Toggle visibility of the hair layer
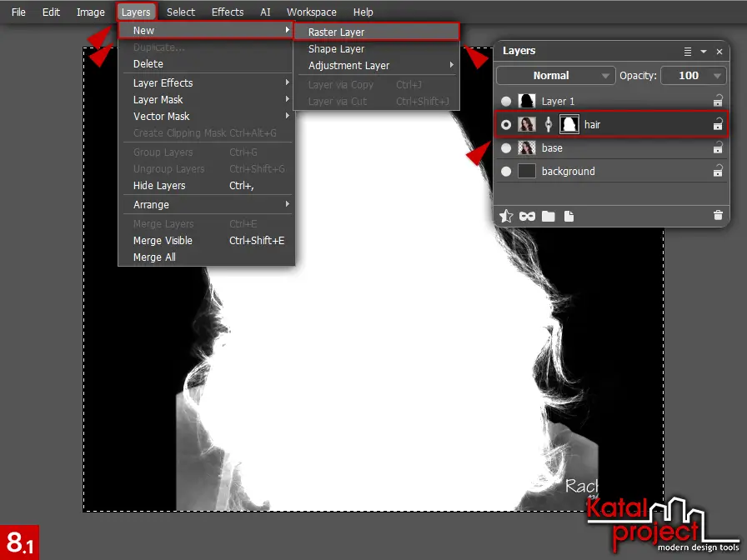The image size is (747, 560). click(505, 123)
